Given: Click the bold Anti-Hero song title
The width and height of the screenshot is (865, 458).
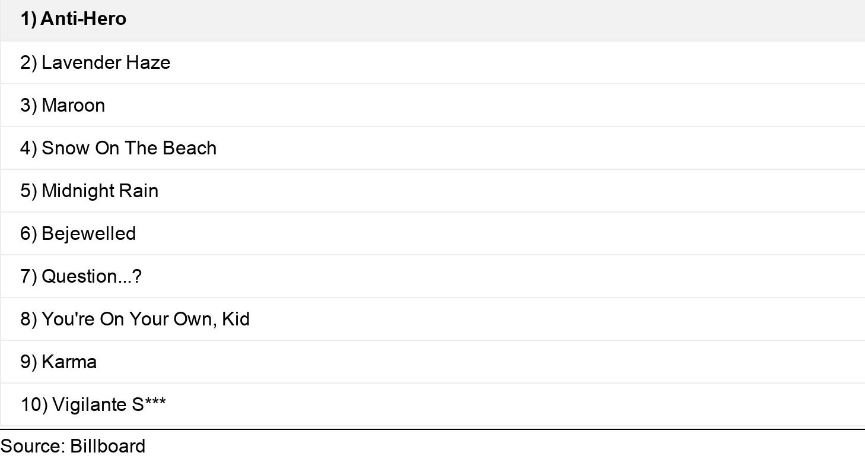Looking at the screenshot, I should tap(84, 19).
